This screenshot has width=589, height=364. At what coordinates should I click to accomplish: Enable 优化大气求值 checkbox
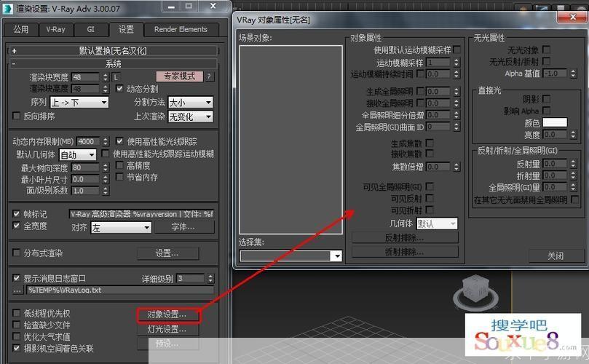point(16,336)
